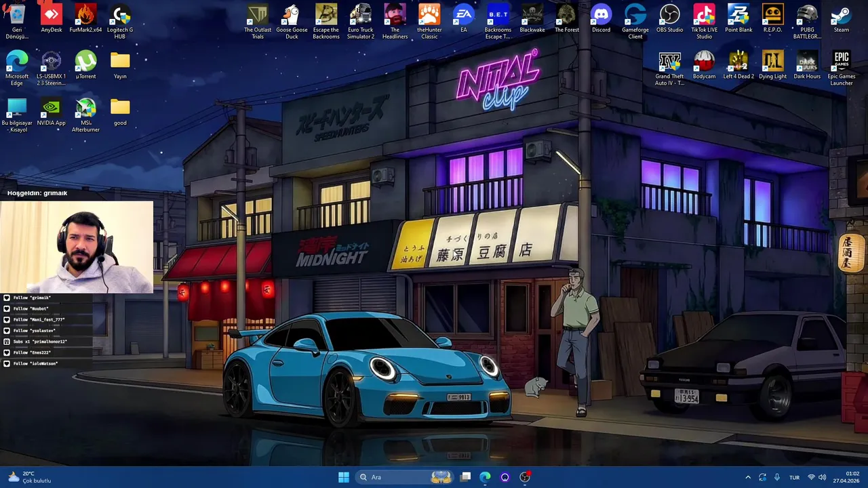
Task: Select Dark Hours game icon
Action: tap(807, 66)
